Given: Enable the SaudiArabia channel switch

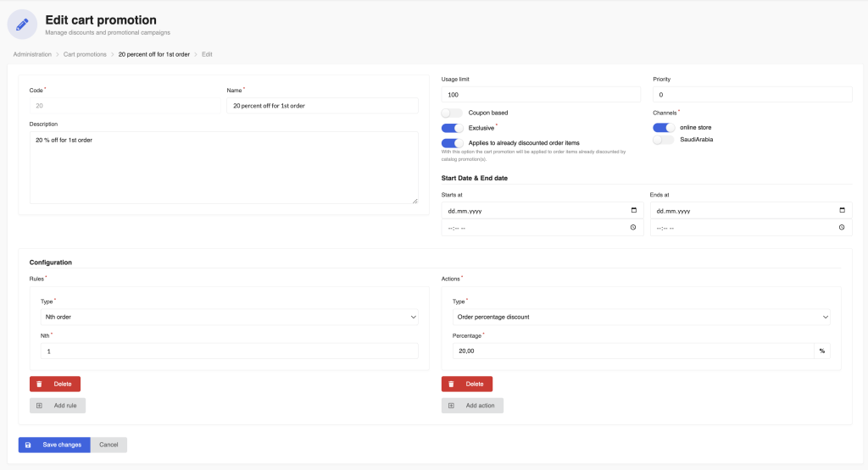Looking at the screenshot, I should point(663,140).
